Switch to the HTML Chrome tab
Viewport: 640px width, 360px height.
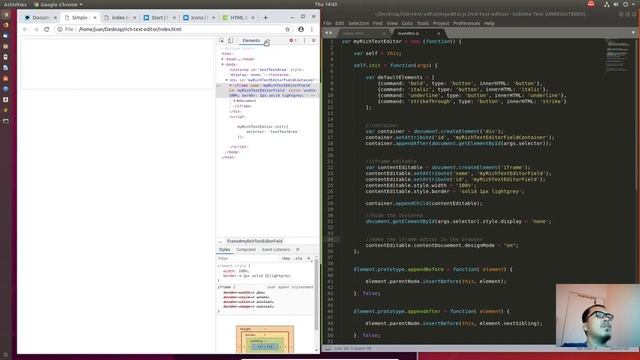tap(238, 18)
